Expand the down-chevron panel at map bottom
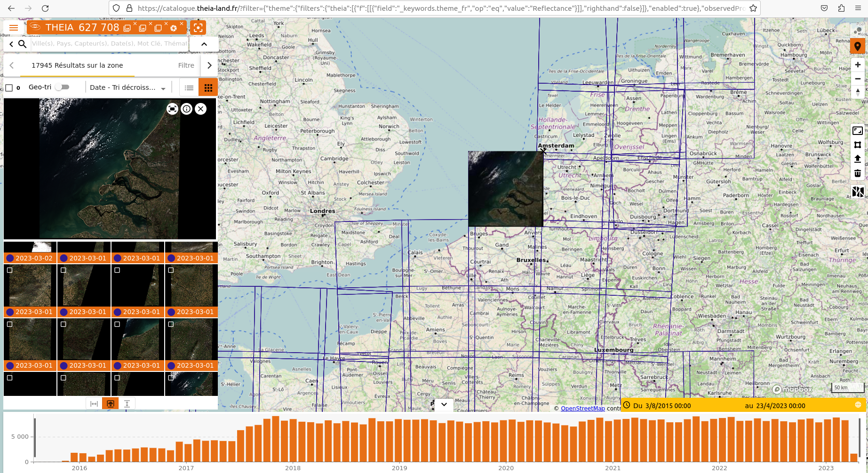This screenshot has height=473, width=868. point(444,404)
